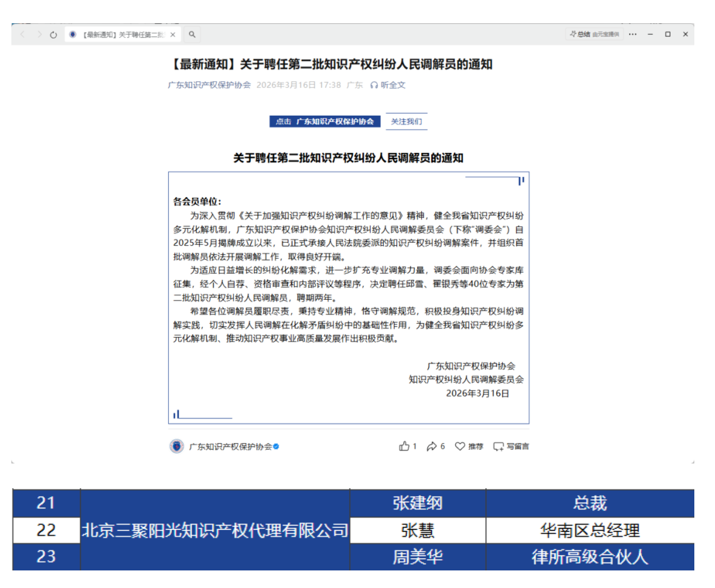Open the three-dot more options menu
Screen dimensions: 715x588
[x=633, y=35]
